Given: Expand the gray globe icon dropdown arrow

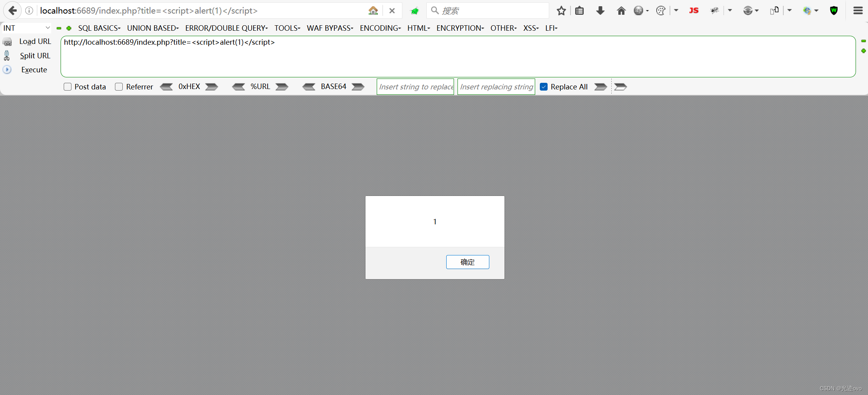Looking at the screenshot, I should [647, 11].
